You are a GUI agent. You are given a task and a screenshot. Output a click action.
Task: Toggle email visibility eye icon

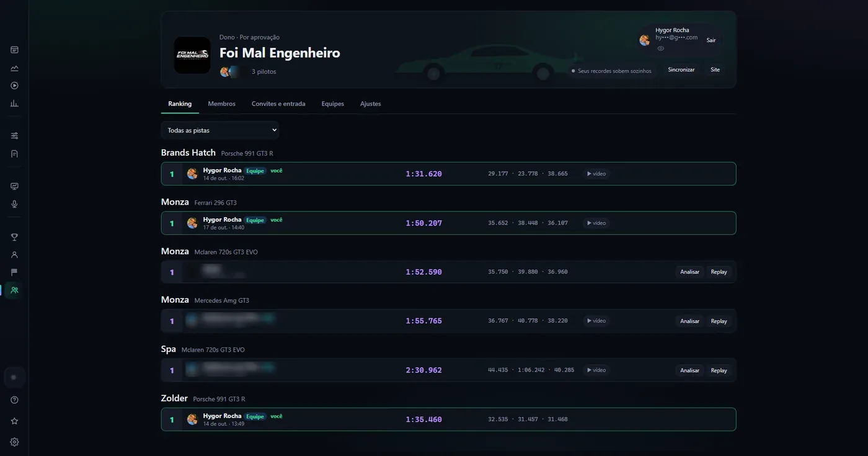pyautogui.click(x=661, y=48)
